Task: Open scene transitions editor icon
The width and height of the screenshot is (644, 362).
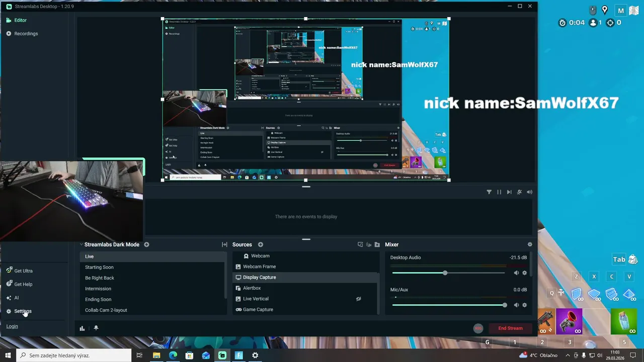Action: coord(224,245)
